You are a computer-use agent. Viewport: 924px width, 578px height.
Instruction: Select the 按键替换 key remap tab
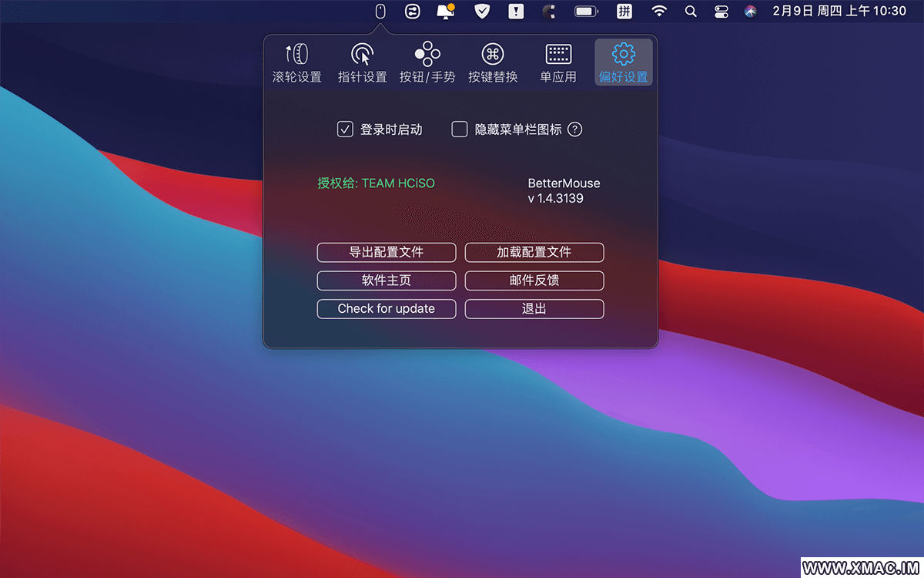493,62
